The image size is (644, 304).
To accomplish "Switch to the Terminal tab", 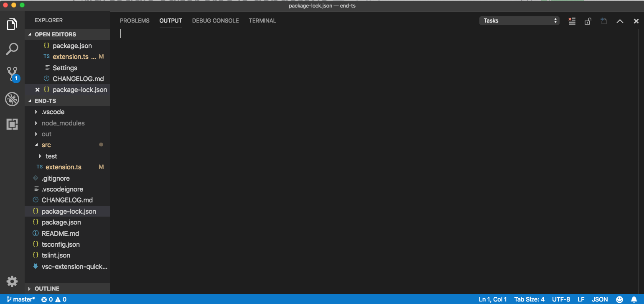I will 262,20.
